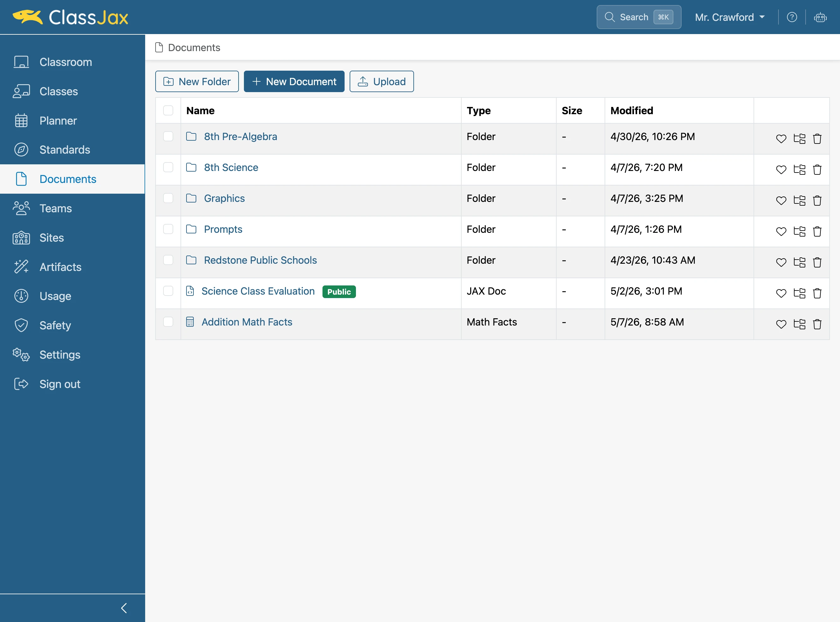
Task: Open the 8th Science folder link
Action: [x=231, y=167]
